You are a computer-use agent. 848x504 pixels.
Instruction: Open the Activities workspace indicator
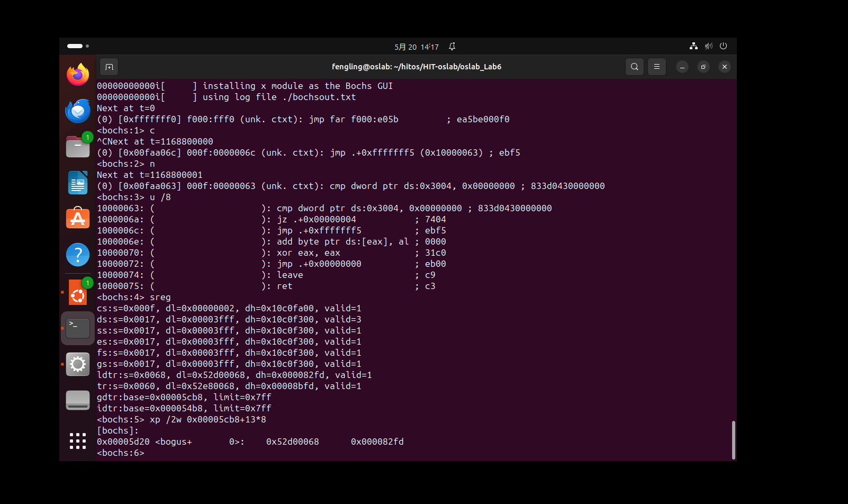77,46
